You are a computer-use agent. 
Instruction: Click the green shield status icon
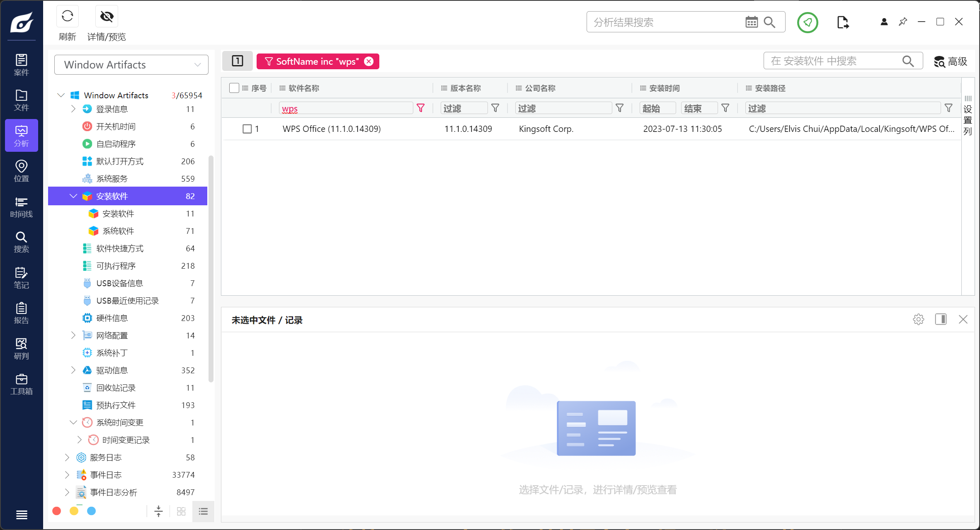coord(807,22)
